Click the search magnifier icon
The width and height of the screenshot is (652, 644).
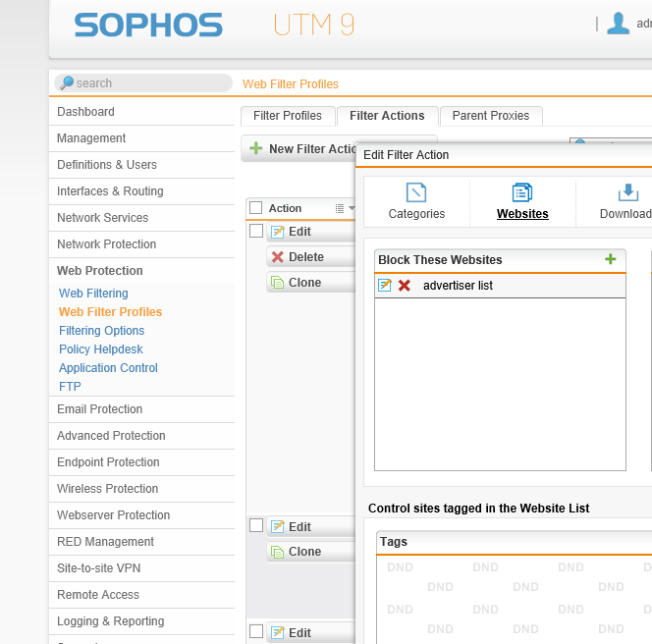point(66,83)
